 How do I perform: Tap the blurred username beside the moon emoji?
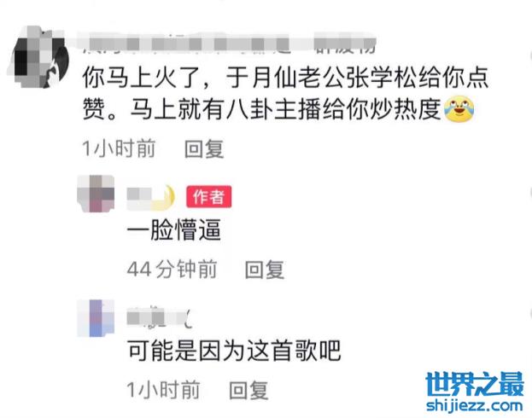[x=139, y=197]
